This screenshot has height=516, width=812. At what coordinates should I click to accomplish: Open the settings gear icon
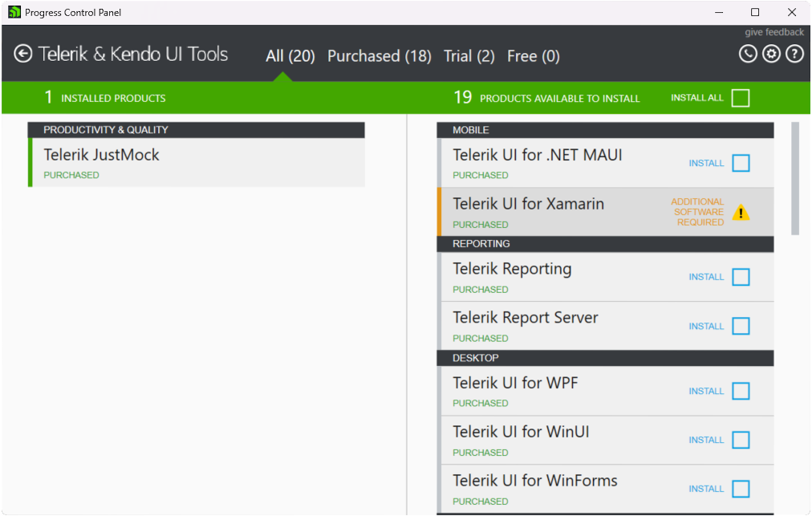(x=771, y=53)
